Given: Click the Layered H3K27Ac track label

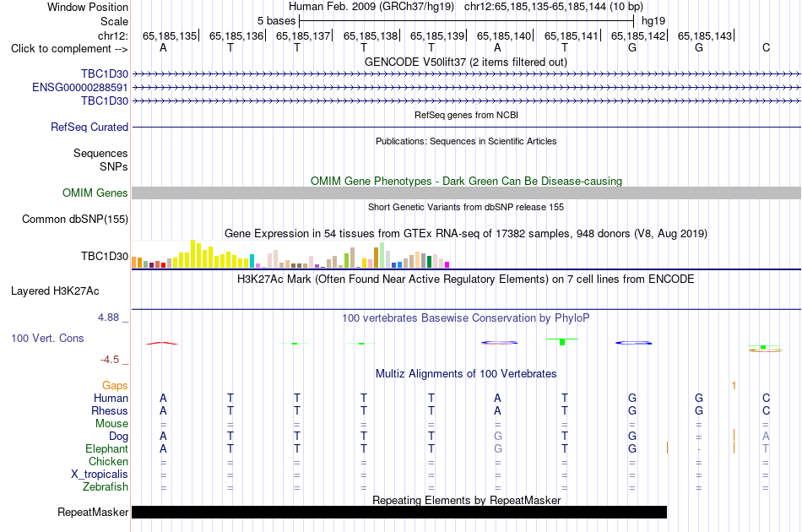Looking at the screenshot, I should 55,291.
